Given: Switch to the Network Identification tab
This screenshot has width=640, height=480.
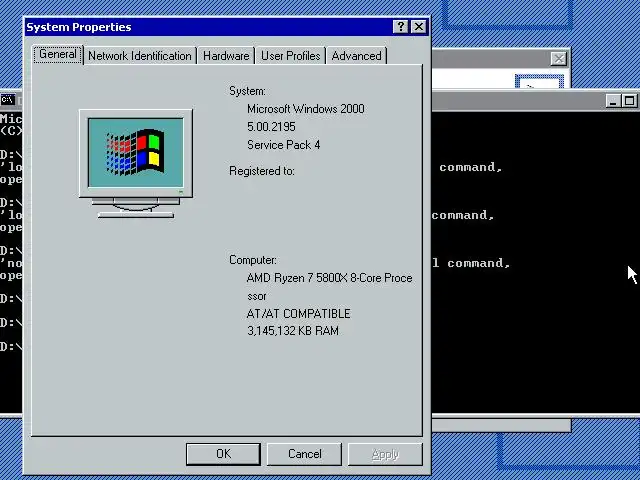Looking at the screenshot, I should pos(140,56).
